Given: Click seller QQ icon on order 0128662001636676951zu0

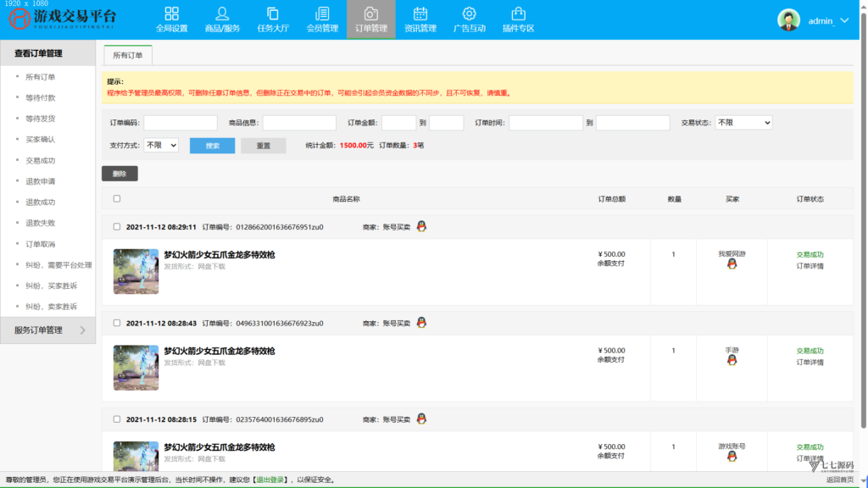Looking at the screenshot, I should pyautogui.click(x=421, y=226).
